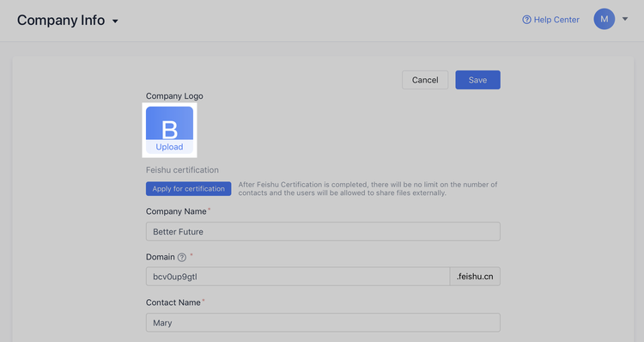
Task: Open the Help Center question-mark icon
Action: [526, 20]
